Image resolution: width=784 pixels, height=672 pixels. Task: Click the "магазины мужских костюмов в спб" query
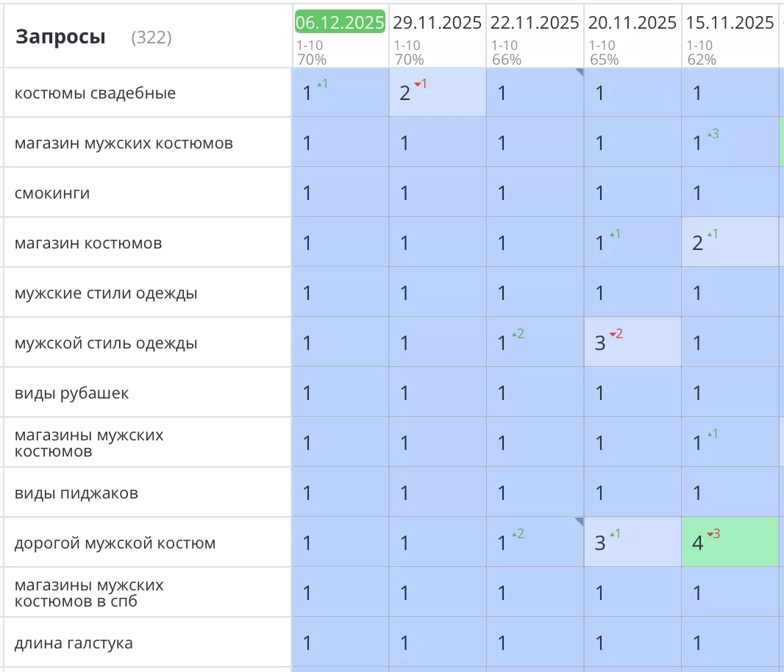(89, 593)
